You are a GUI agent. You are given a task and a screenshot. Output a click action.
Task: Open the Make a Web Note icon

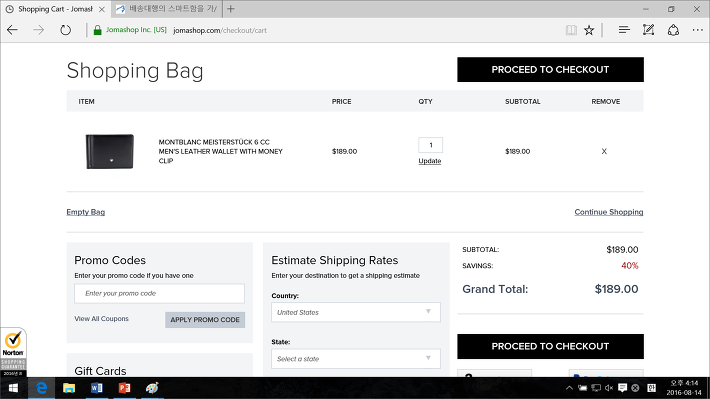click(648, 30)
